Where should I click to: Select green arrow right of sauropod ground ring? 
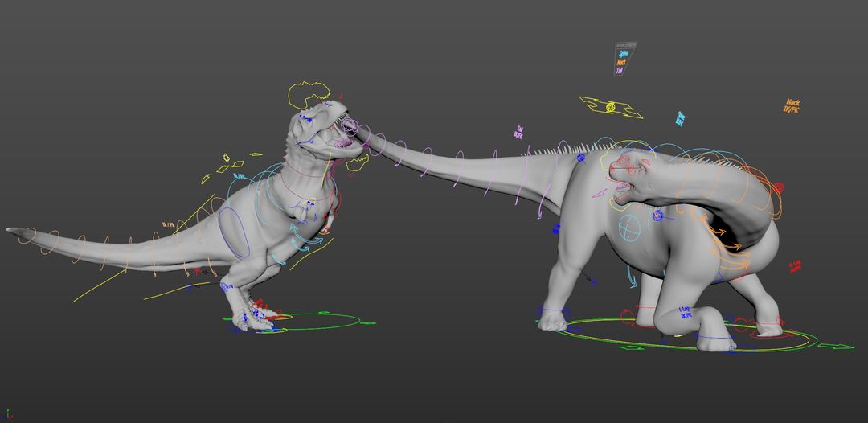point(835,347)
